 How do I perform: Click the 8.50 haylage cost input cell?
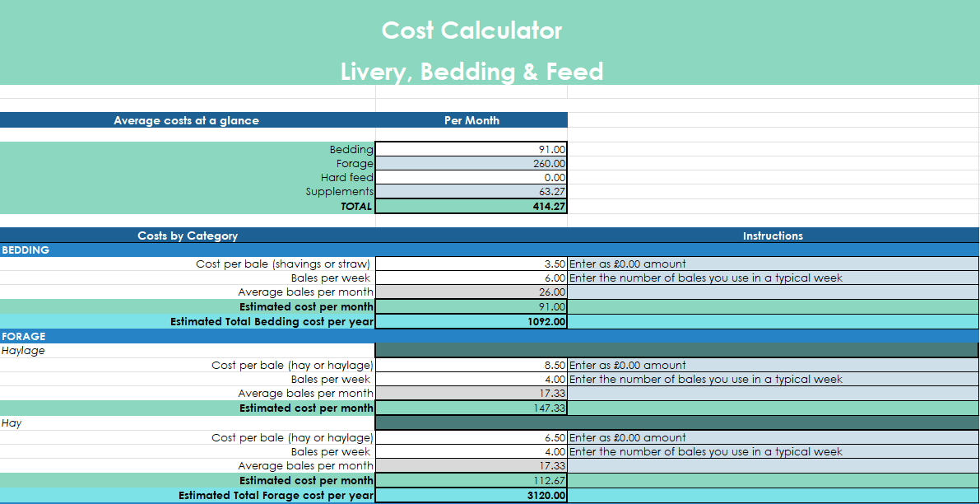pos(471,365)
